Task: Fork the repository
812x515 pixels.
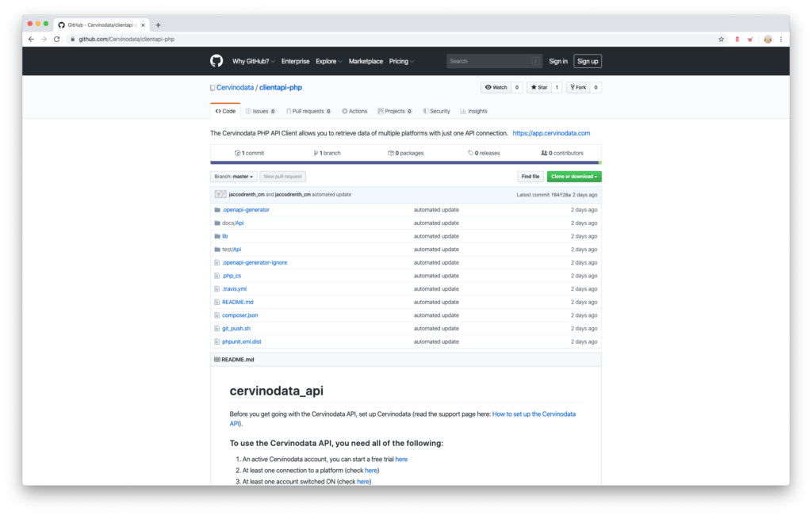Action: click(578, 87)
